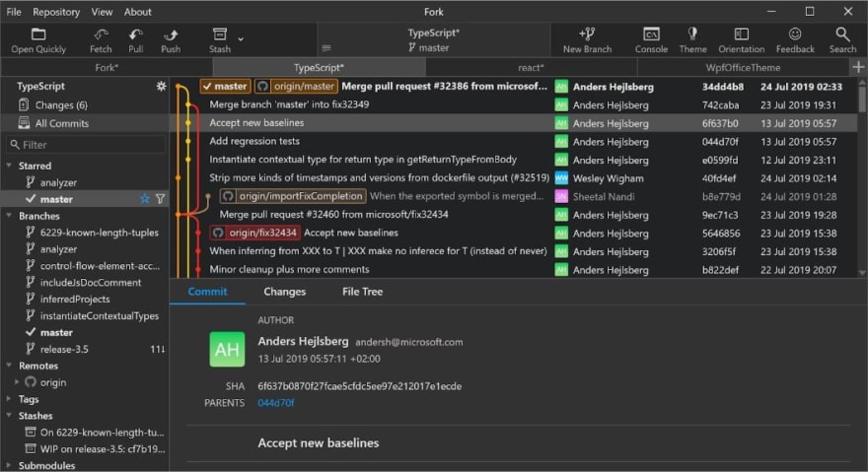Open the Console tool
This screenshot has height=472, width=868.
(651, 41)
